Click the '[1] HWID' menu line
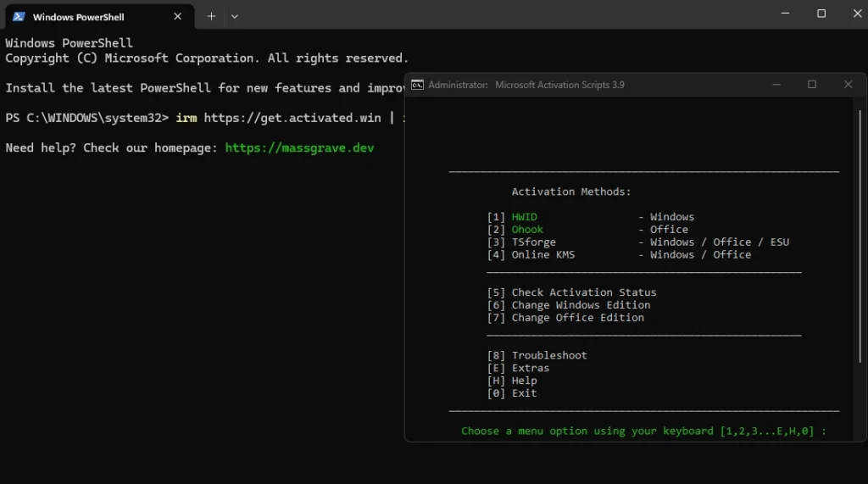This screenshot has width=868, height=484. point(591,216)
